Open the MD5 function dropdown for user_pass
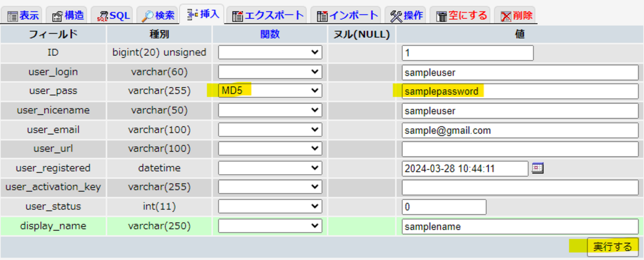Screen dimensions: 644x260 tap(270, 91)
